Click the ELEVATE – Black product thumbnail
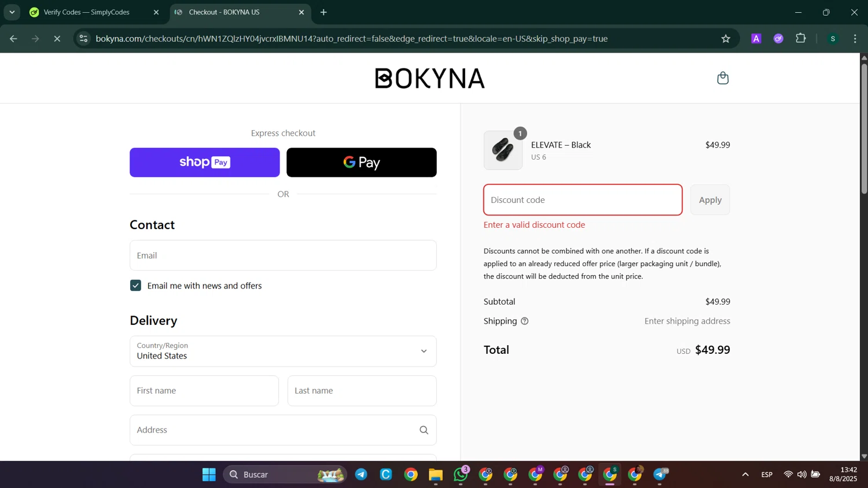Screen dimensions: 868x488 (x=503, y=150)
